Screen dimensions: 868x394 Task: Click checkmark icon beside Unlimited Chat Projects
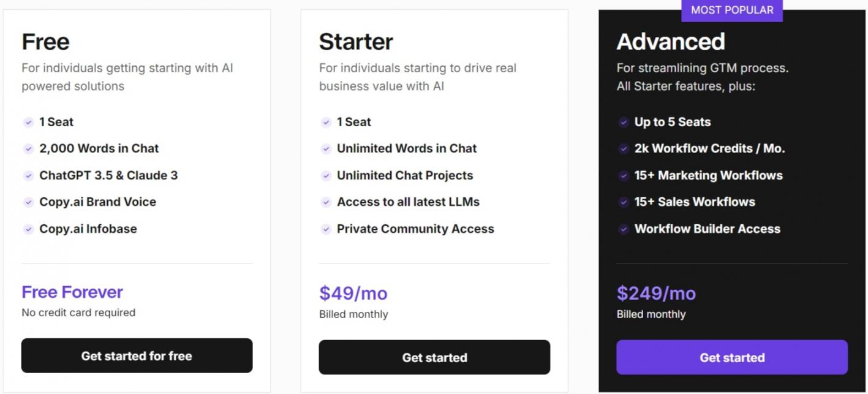(326, 176)
